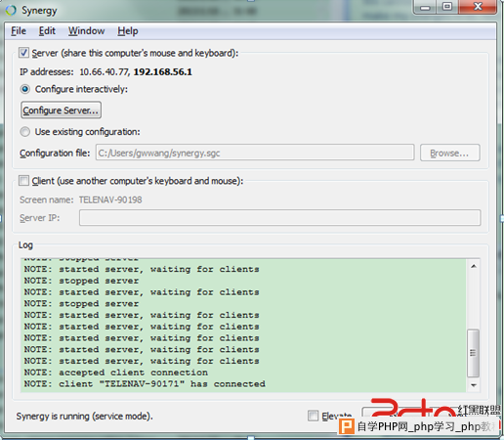Select Configure interactively radio option

point(25,89)
